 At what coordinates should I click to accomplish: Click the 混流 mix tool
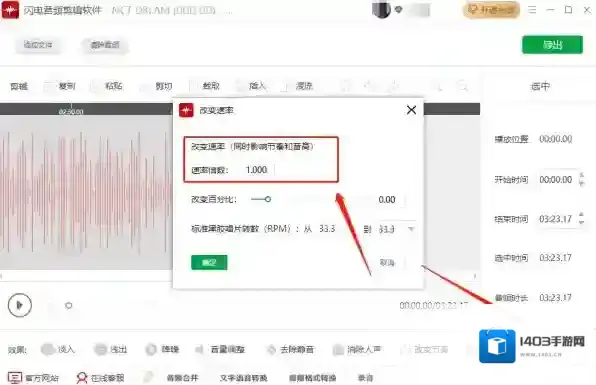tap(298, 86)
